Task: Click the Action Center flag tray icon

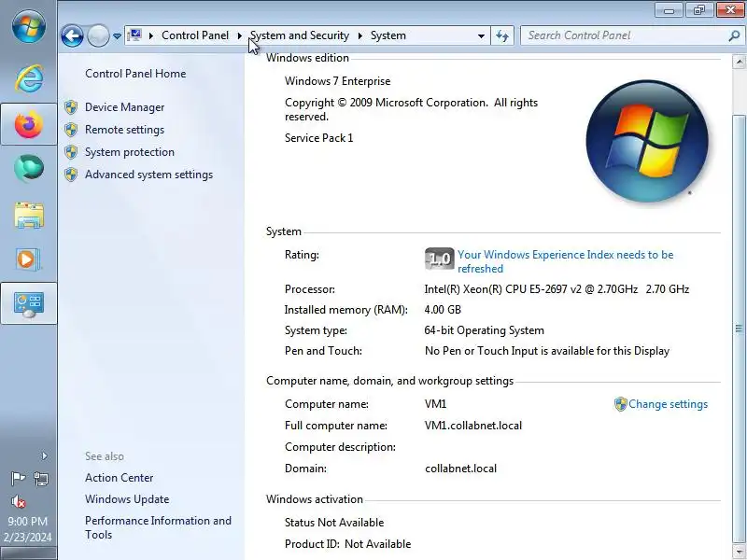Action: (x=18, y=478)
